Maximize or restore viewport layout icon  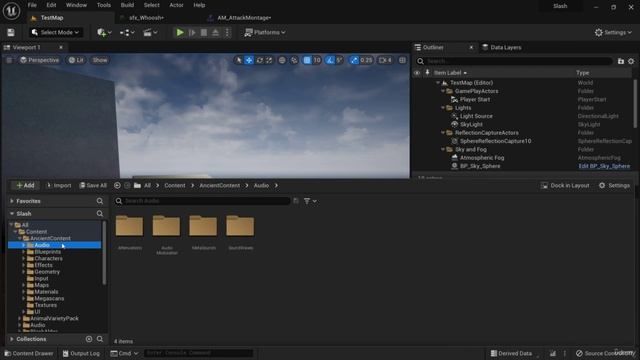402,60
